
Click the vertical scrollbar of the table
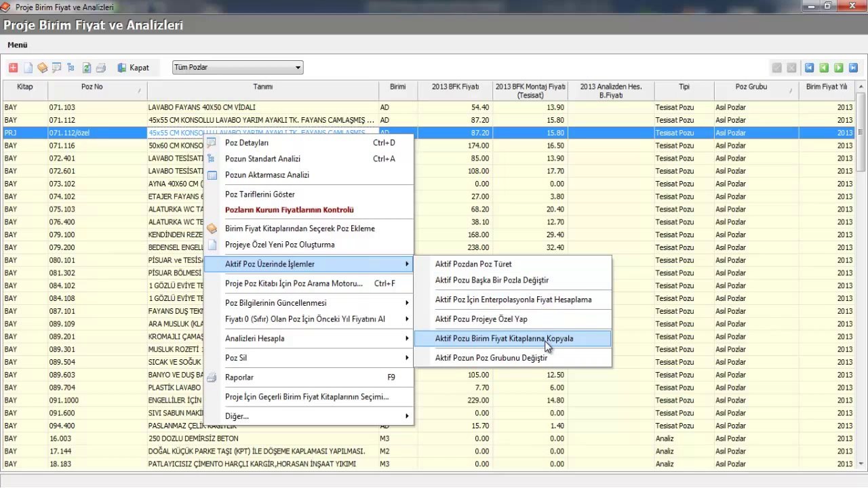(861, 274)
